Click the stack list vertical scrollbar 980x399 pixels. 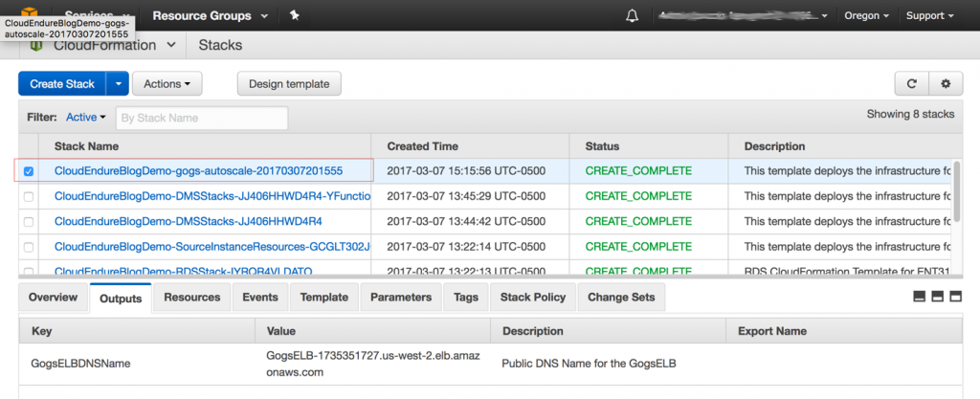[x=957, y=191]
